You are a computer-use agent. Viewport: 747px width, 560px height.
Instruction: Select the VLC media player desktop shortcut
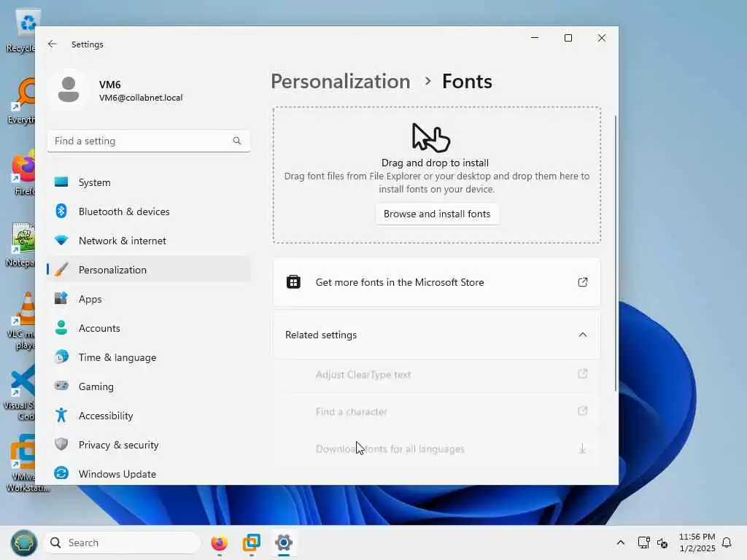[22, 322]
